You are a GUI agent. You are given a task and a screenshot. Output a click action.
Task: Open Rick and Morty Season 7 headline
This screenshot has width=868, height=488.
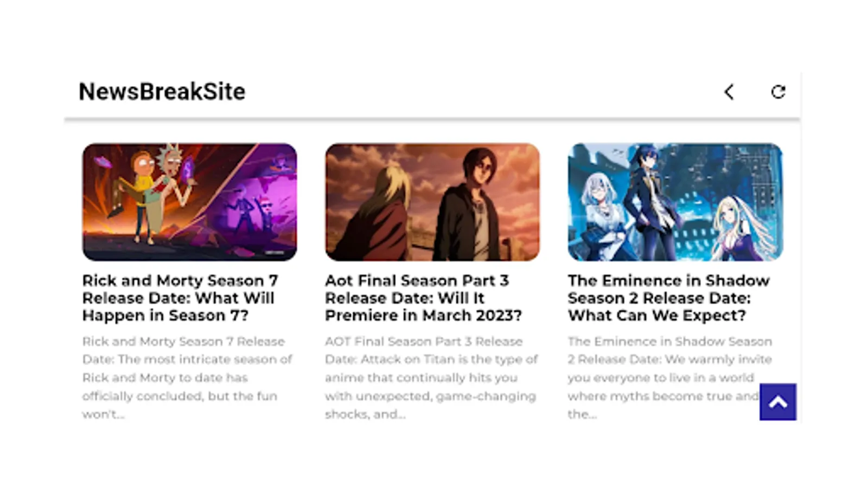point(180,298)
